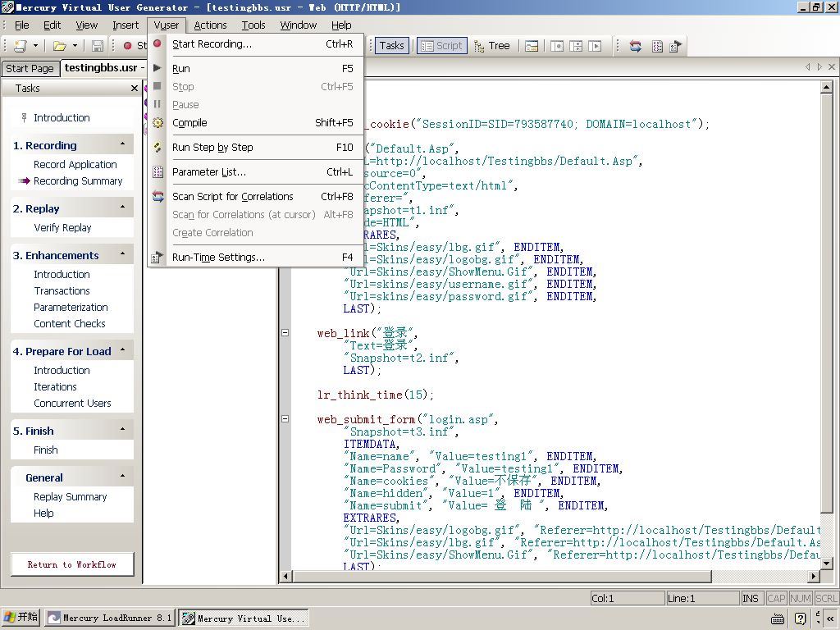The image size is (840, 630).
Task: Click the snapshot thumbnail view toolbar icon
Action: (x=532, y=46)
